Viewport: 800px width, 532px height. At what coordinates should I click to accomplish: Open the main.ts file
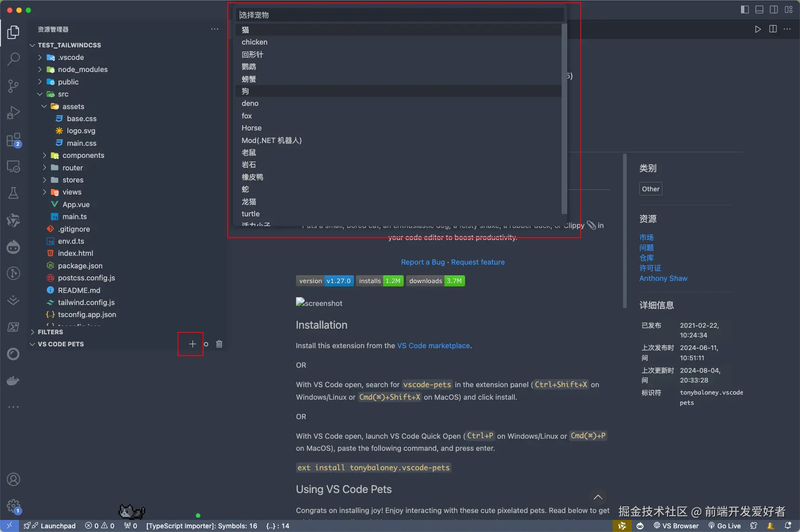(74, 216)
